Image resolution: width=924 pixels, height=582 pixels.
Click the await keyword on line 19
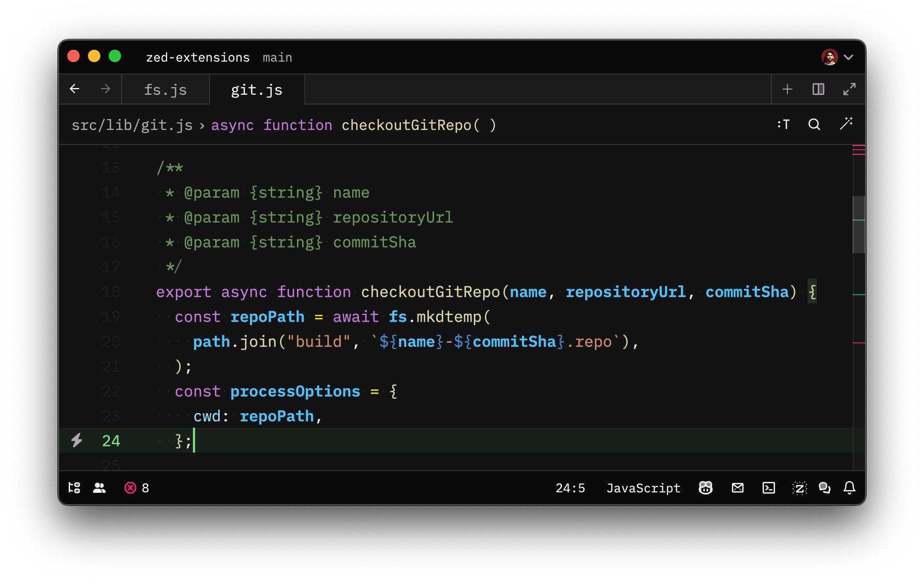pyautogui.click(x=356, y=316)
